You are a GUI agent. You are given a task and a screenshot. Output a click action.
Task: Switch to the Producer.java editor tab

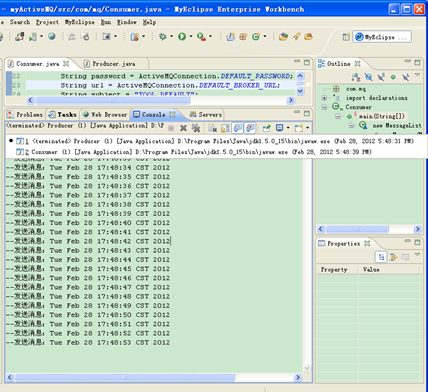tap(110, 64)
